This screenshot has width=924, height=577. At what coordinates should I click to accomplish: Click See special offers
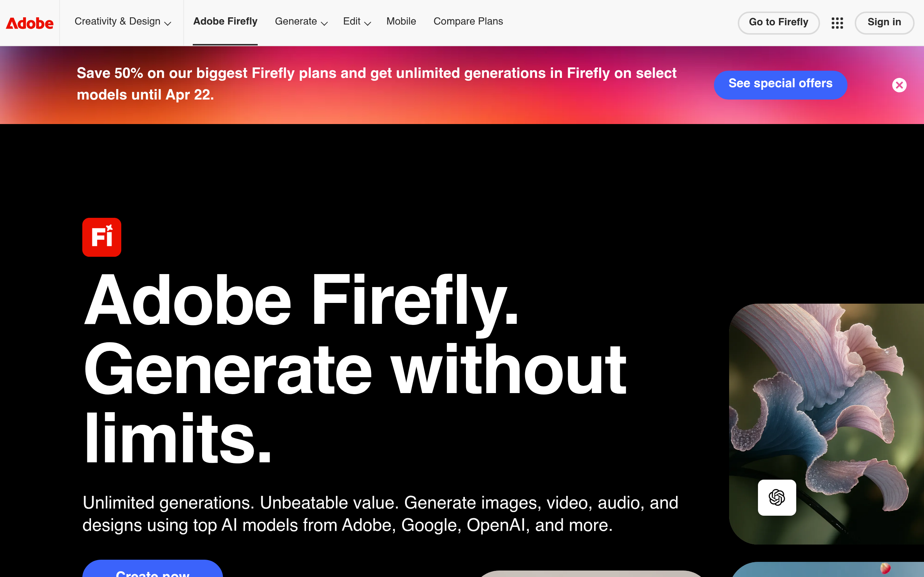click(x=780, y=85)
